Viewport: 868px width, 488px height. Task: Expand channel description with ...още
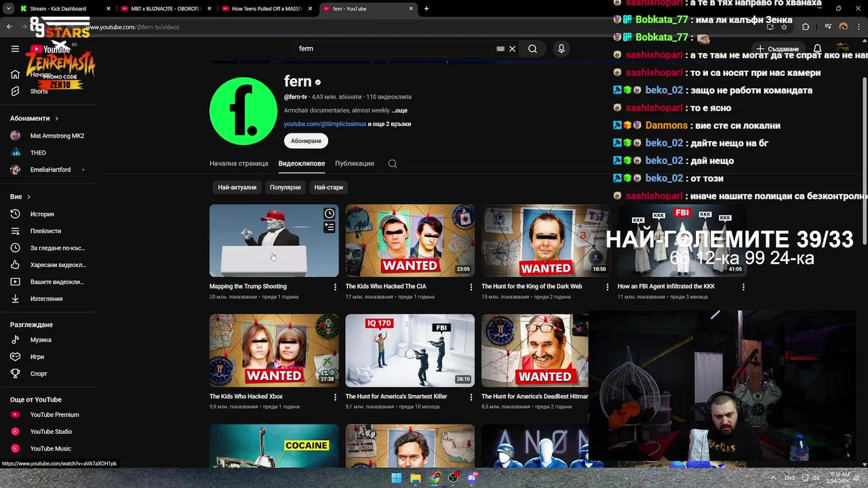click(399, 110)
